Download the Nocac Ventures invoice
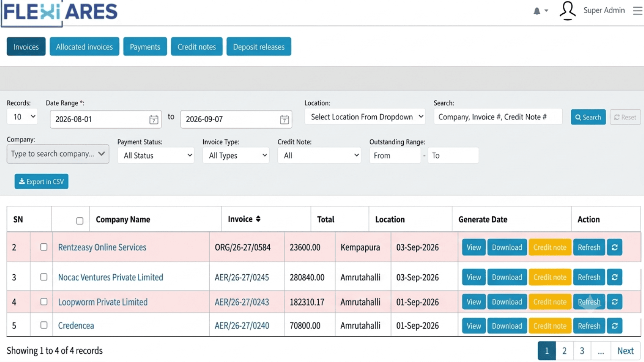644x362 pixels. [x=507, y=277]
